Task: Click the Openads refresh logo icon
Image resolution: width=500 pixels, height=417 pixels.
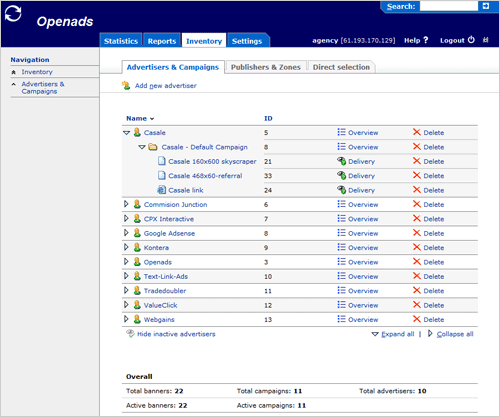Action: click(13, 13)
